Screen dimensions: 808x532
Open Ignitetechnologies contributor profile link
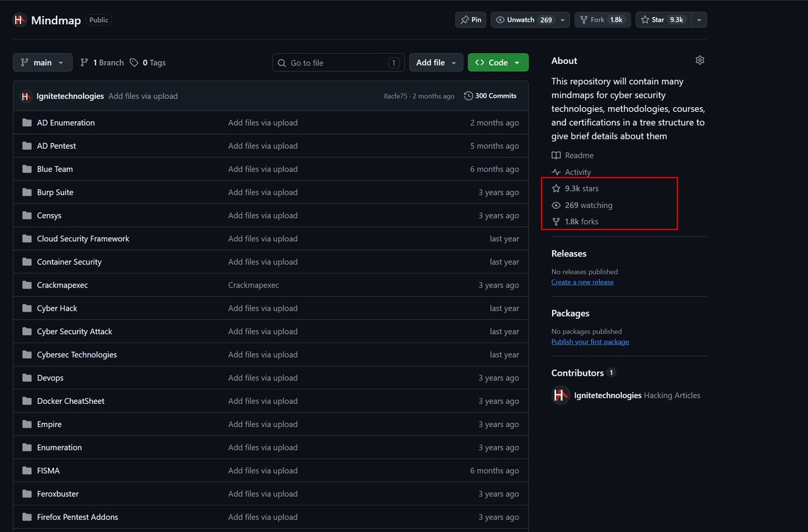pos(608,395)
